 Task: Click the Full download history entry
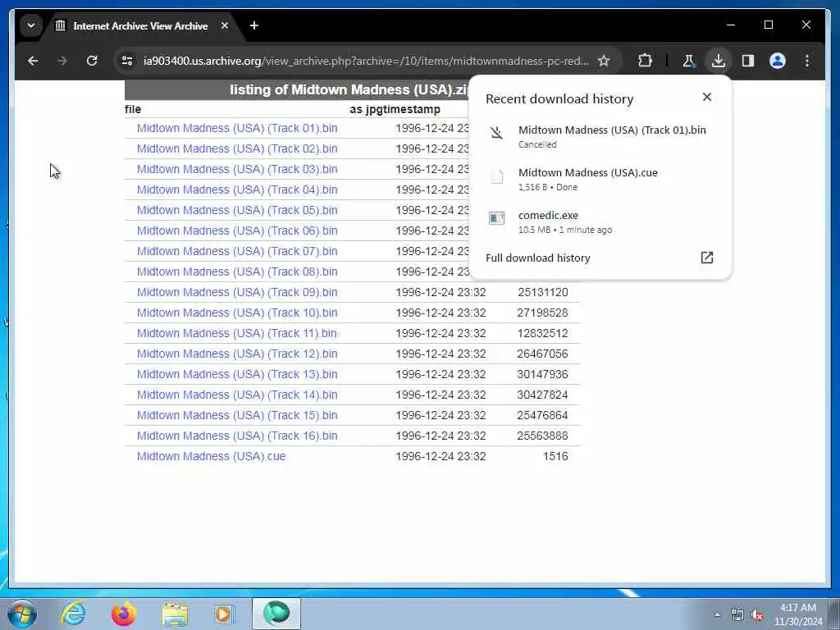600,258
